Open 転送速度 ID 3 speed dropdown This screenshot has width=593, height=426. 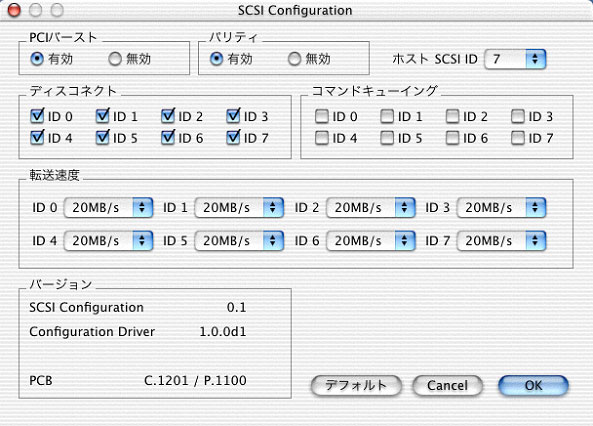tap(501, 207)
